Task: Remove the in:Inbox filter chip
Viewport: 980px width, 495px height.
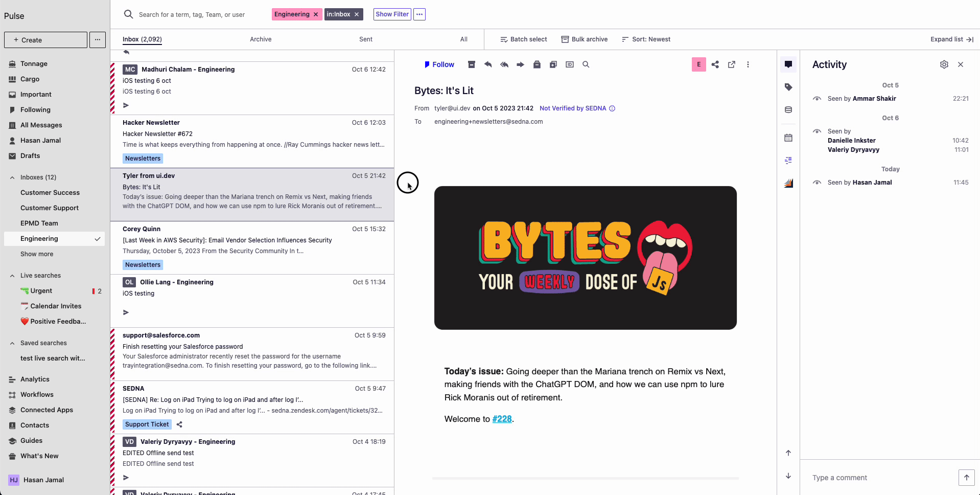Action: [357, 14]
